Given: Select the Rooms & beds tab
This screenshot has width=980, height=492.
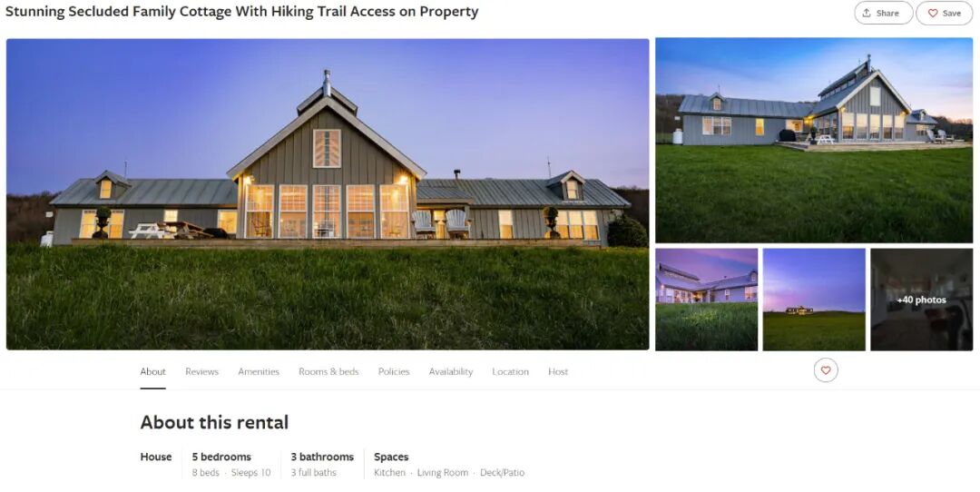Looking at the screenshot, I should 328,371.
